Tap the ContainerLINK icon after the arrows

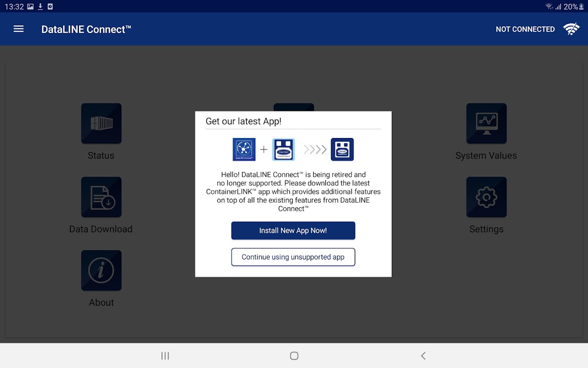coord(342,149)
